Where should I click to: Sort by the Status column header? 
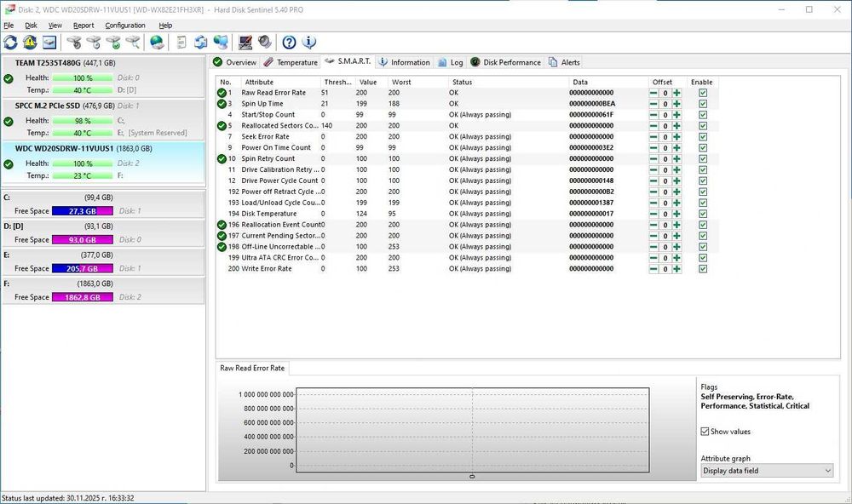509,82
